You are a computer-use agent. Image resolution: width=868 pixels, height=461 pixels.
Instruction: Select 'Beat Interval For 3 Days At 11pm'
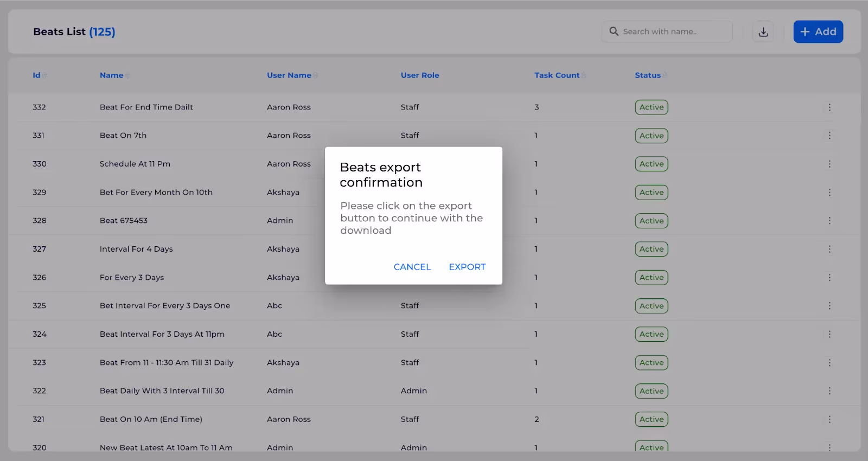pyautogui.click(x=162, y=334)
